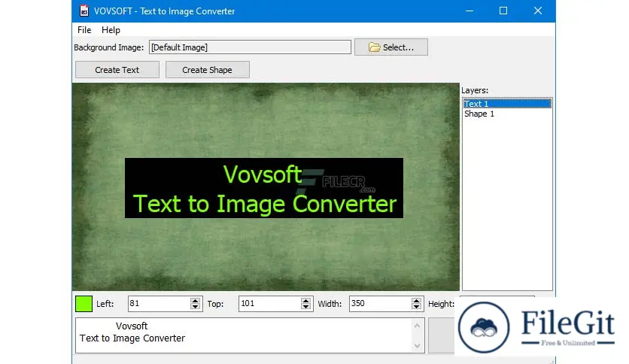Increase the Left value with up arrow
The width and height of the screenshot is (629, 364).
pyautogui.click(x=196, y=300)
